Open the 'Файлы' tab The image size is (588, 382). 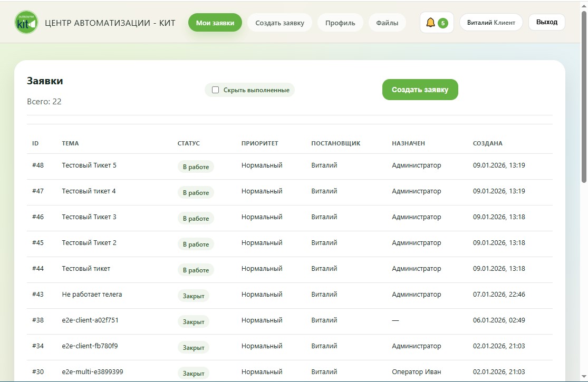[x=387, y=23]
